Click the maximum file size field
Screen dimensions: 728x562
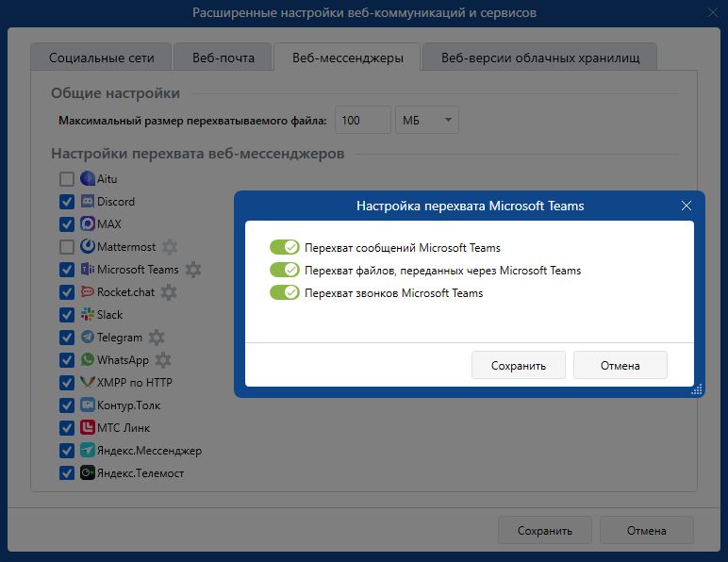click(363, 120)
